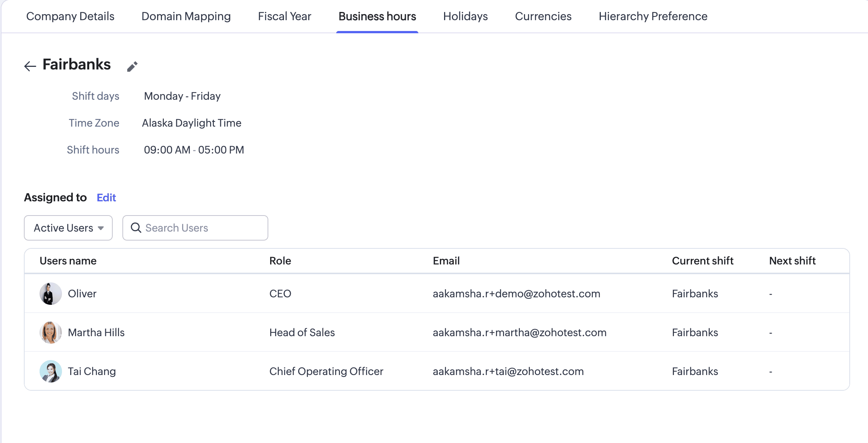Click the Edit link beside Assigned to
This screenshot has width=868, height=443.
pyautogui.click(x=106, y=198)
